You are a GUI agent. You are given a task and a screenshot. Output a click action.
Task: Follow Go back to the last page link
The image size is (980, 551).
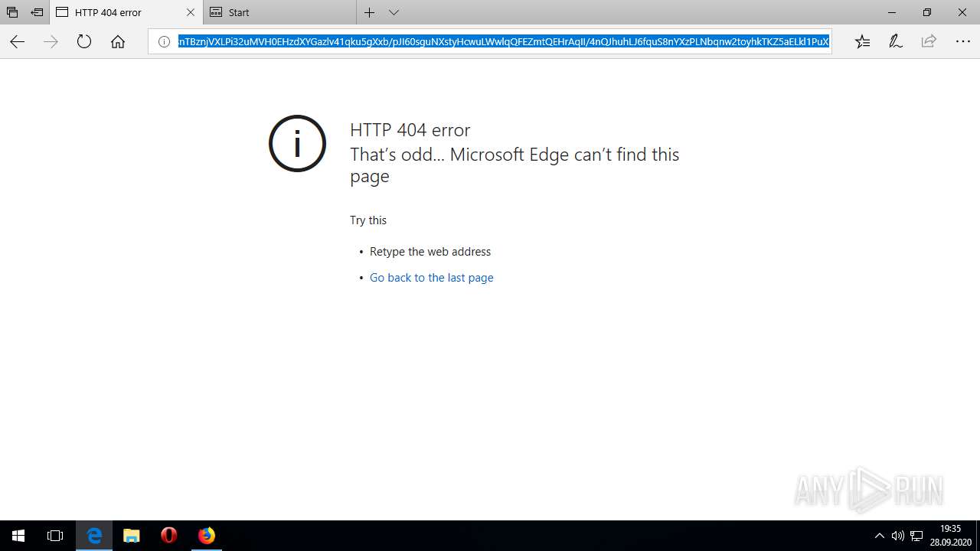(431, 278)
